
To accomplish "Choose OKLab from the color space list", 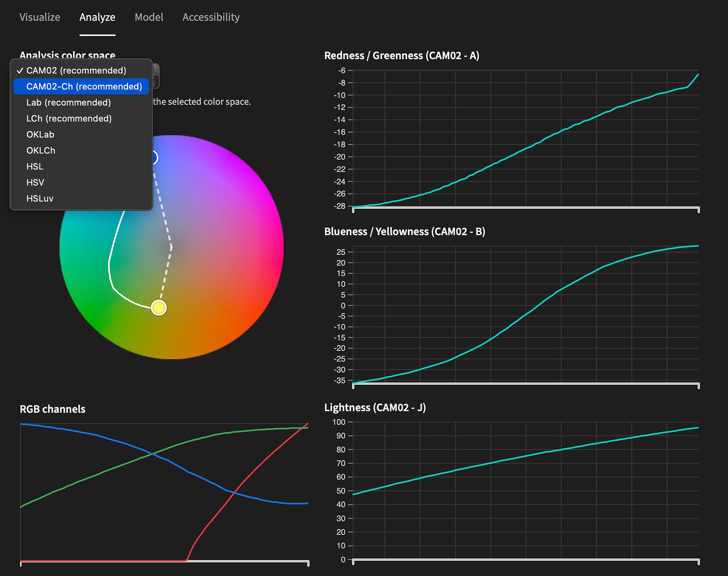I will click(40, 134).
